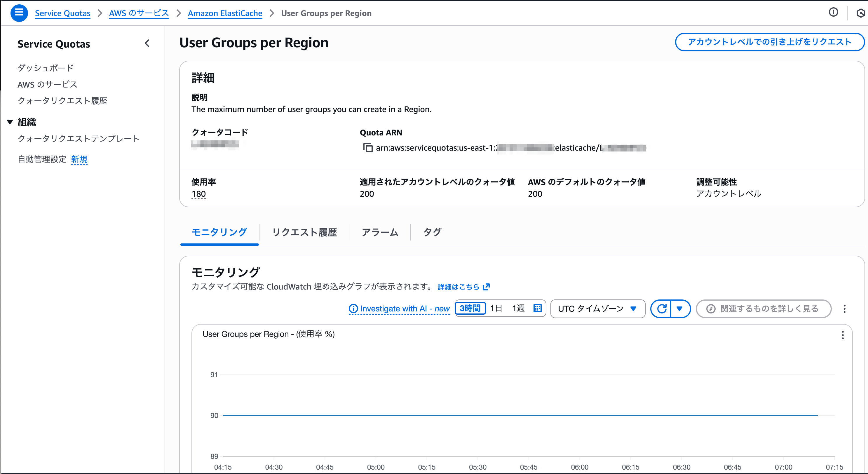868x474 pixels.
Task: Select the 1週 time range
Action: click(518, 308)
